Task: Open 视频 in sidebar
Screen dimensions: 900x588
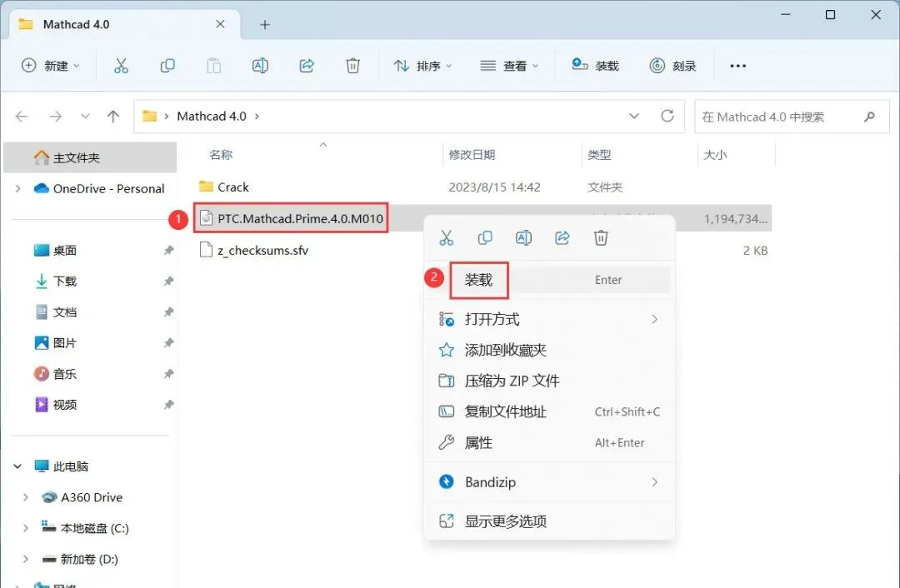Action: [x=64, y=405]
